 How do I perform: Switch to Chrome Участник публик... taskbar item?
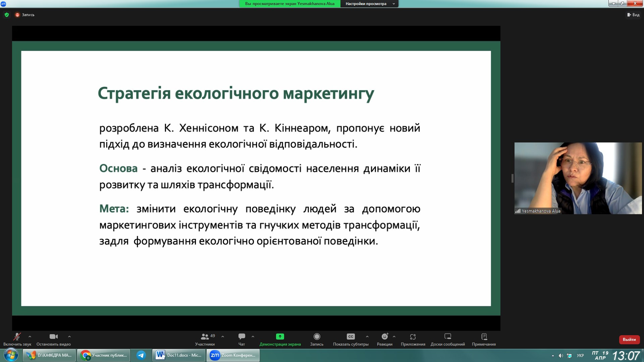point(104,355)
